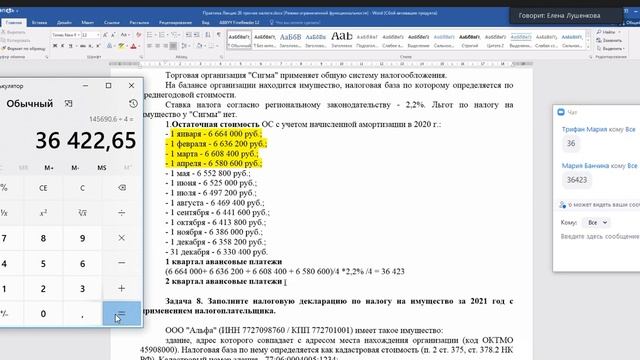The height and width of the screenshot is (360, 640).
Task: Click calculator equals key
Action: click(122, 313)
